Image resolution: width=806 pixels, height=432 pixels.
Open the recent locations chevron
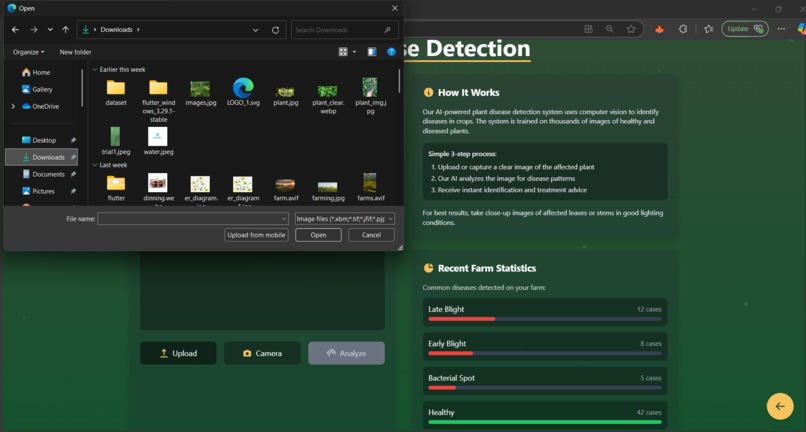[50, 30]
